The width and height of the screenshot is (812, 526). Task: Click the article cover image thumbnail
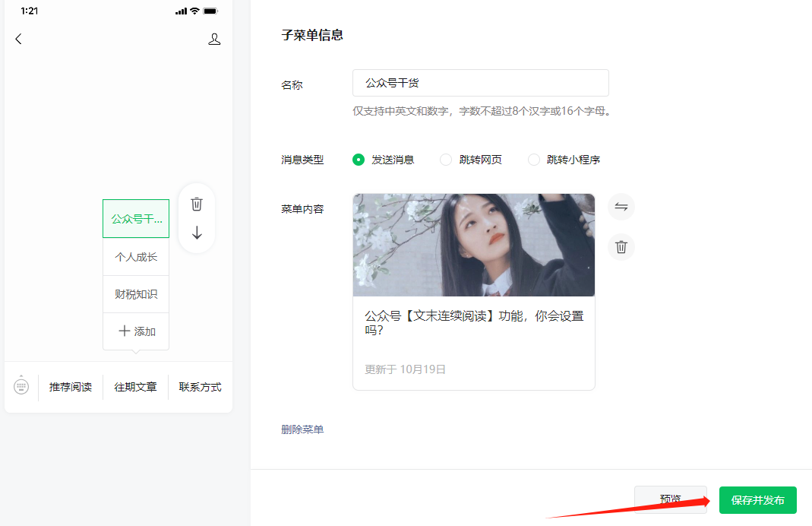coord(473,245)
